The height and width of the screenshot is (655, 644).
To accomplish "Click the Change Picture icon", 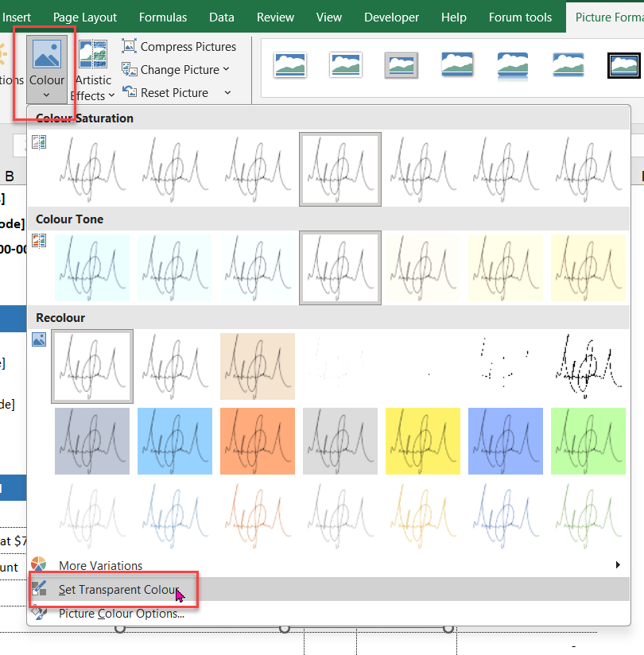I will [129, 70].
